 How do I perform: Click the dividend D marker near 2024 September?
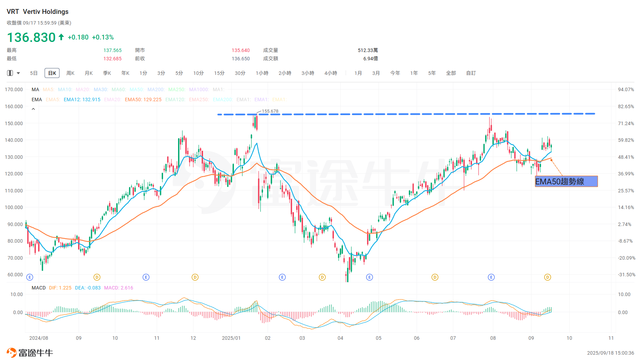click(x=97, y=277)
